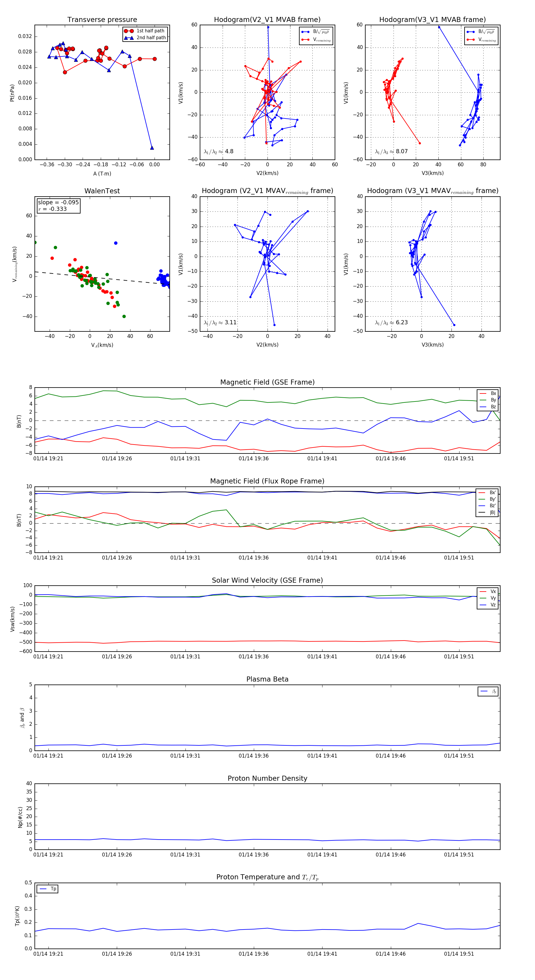
Task: Click the eigenvalue ratio annotation reading 6.23
Action: [391, 323]
